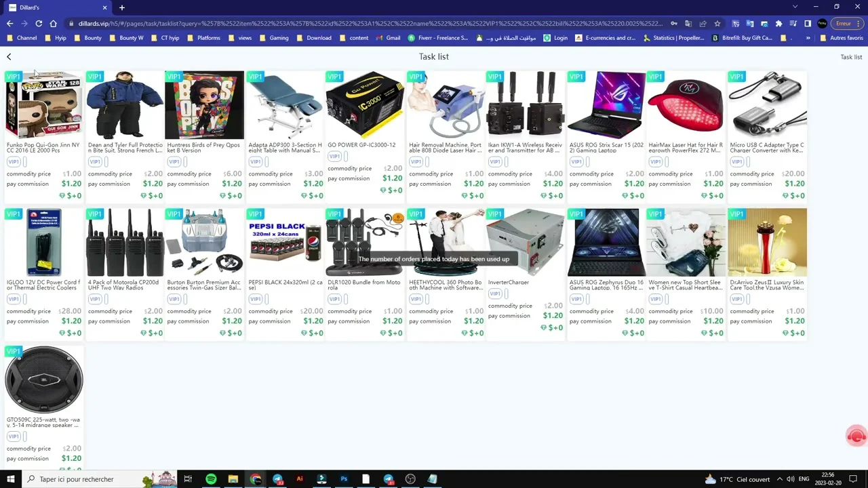Click the Task list link in the header
Image resolution: width=868 pixels, height=488 pixels.
(x=851, y=57)
